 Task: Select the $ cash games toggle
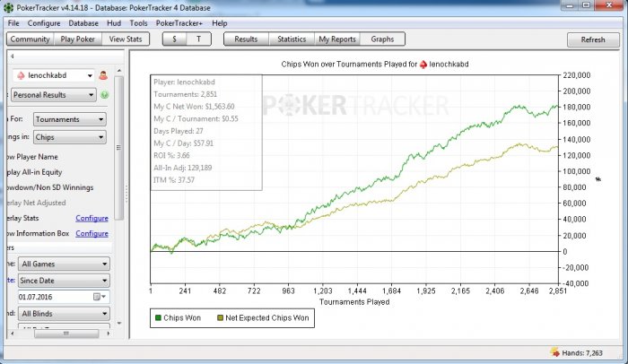[x=174, y=39]
